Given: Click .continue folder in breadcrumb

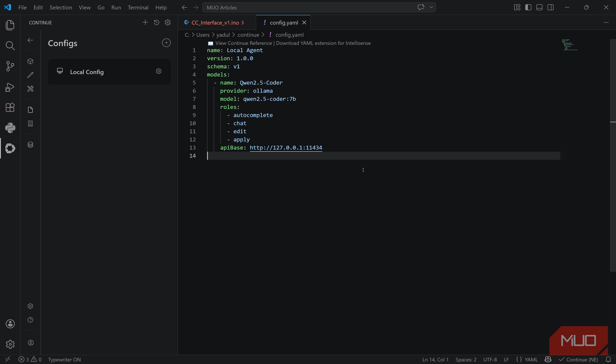Looking at the screenshot, I should click(248, 35).
